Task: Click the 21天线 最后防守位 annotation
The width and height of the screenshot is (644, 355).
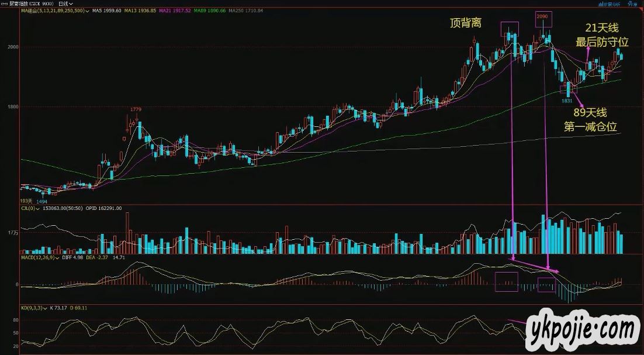Action: 602,35
